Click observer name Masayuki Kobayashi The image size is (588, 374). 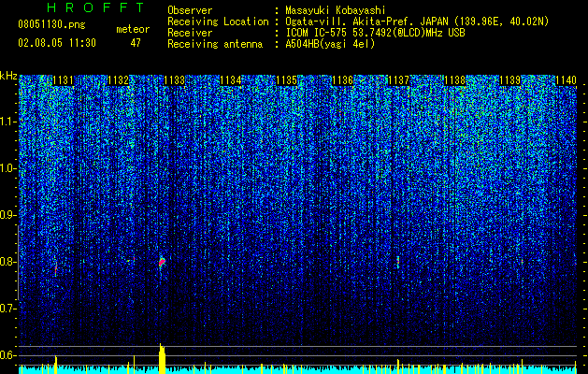tap(336, 10)
